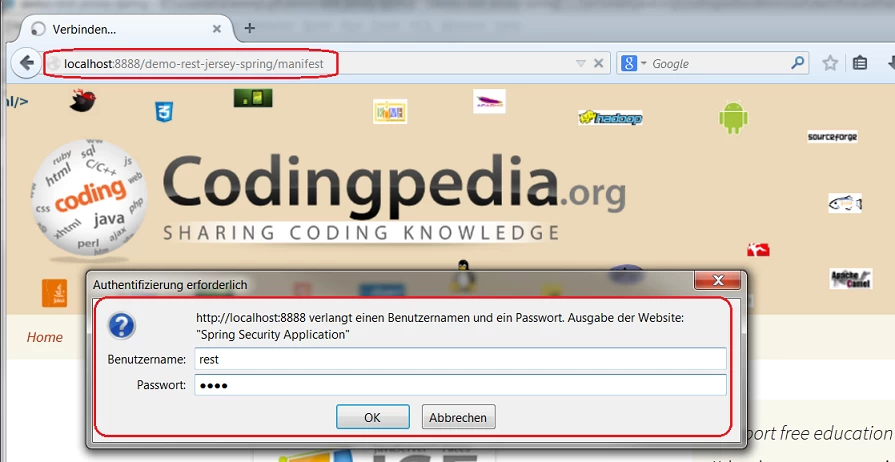The image size is (895, 462).
Task: Click the red bird logo icon
Action: 82,101
